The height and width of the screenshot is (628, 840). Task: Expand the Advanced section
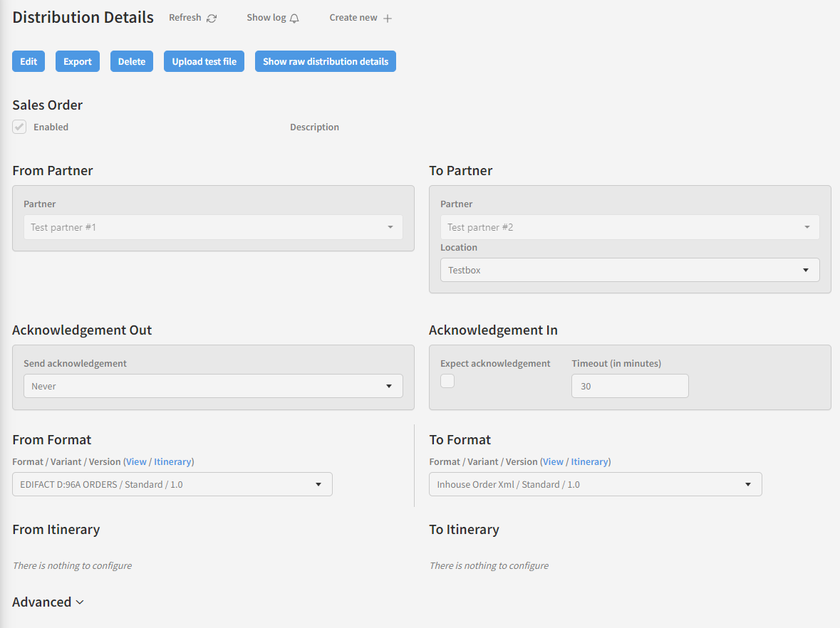pos(48,602)
